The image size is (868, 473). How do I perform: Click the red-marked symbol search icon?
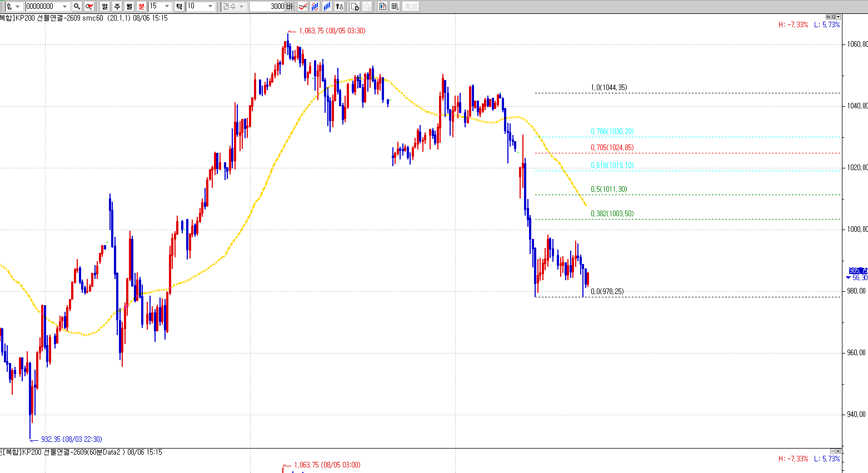click(x=89, y=6)
